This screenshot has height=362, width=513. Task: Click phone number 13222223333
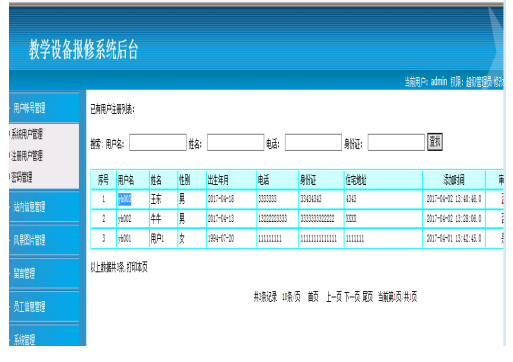[273, 219]
